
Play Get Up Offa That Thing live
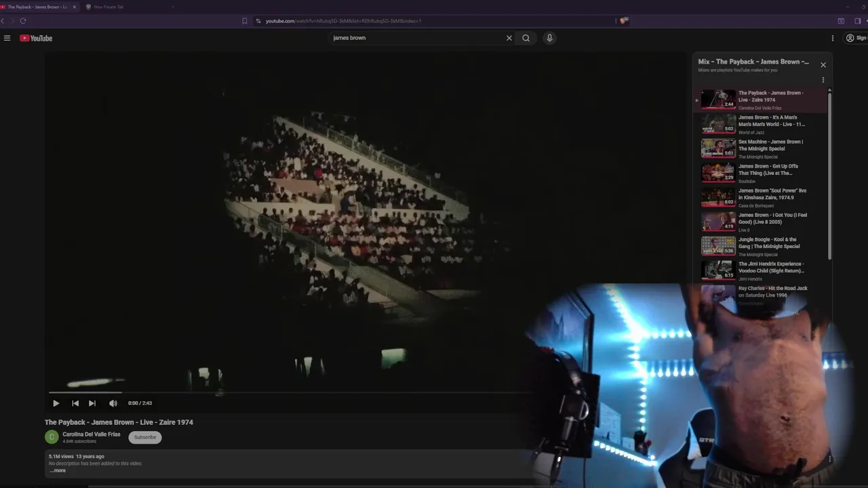click(x=762, y=173)
